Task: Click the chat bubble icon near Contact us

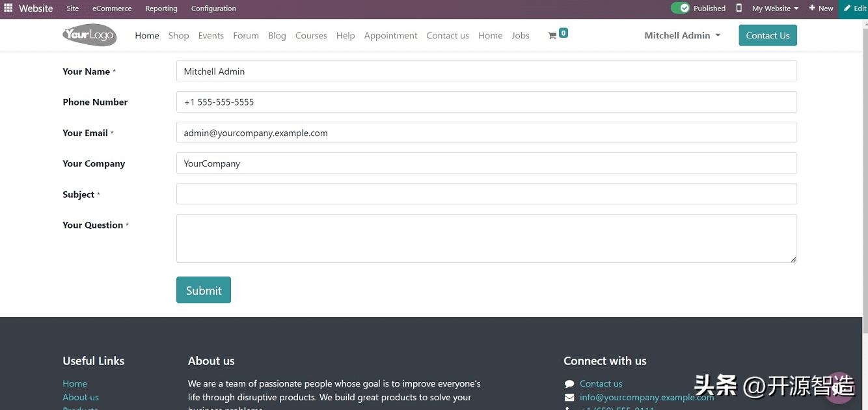Action: coord(569,384)
